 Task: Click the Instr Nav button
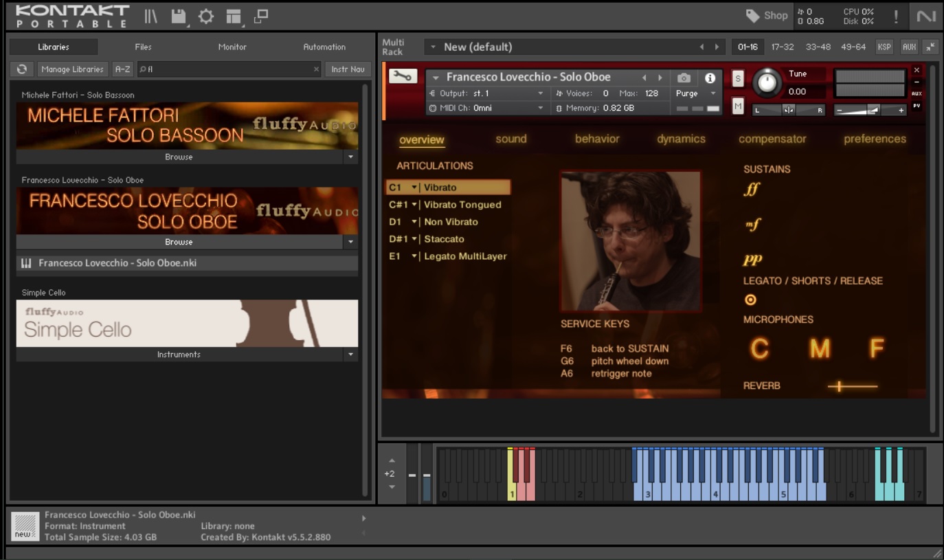pos(348,69)
